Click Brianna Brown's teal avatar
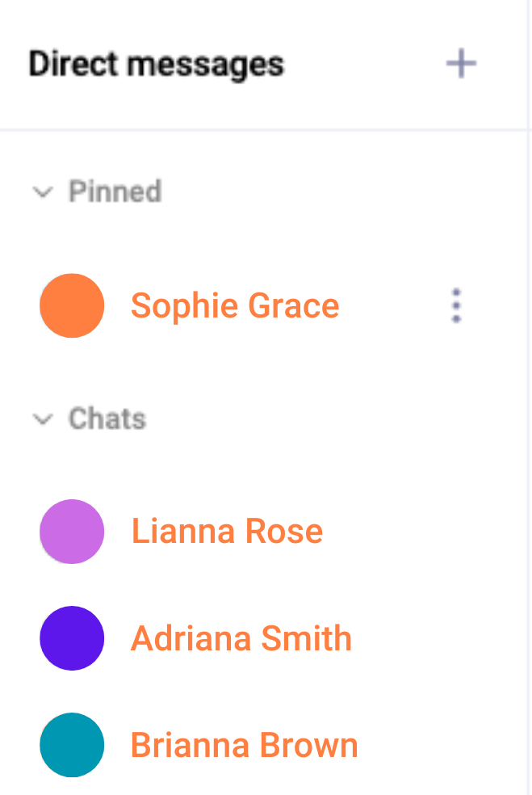532x795 pixels. (x=72, y=745)
